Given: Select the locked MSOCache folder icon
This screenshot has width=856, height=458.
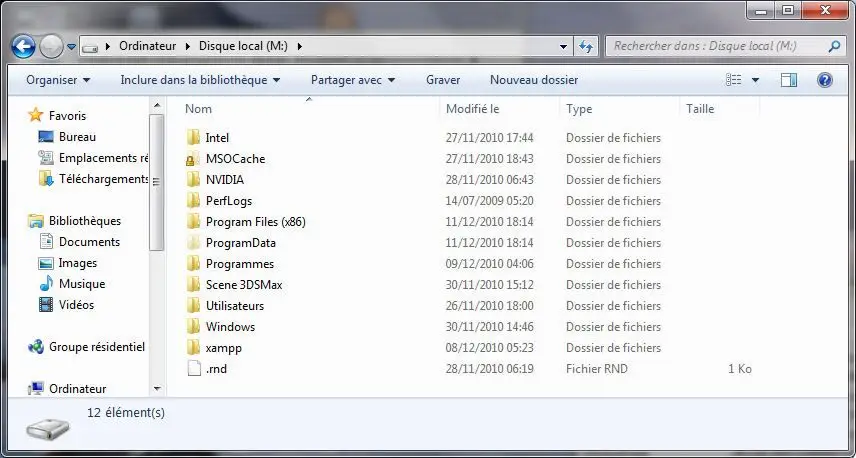Looking at the screenshot, I should pyautogui.click(x=193, y=159).
